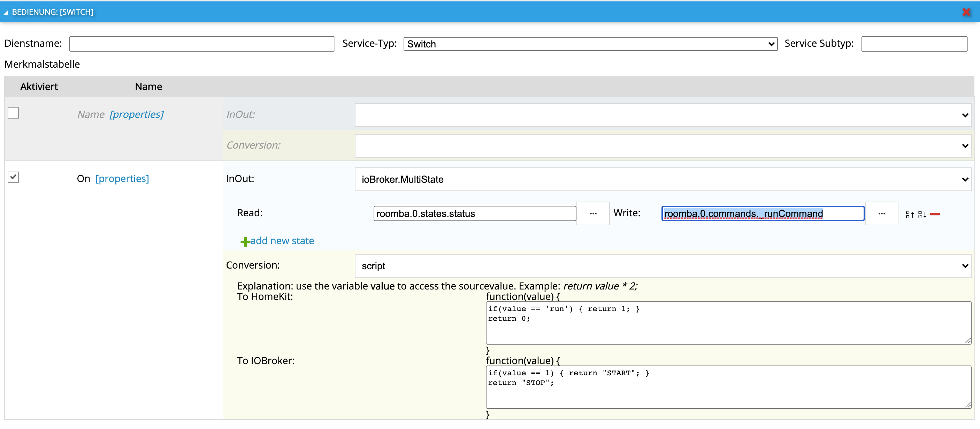This screenshot has width=980, height=429.
Task: Open Name [properties] link
Action: click(x=137, y=114)
